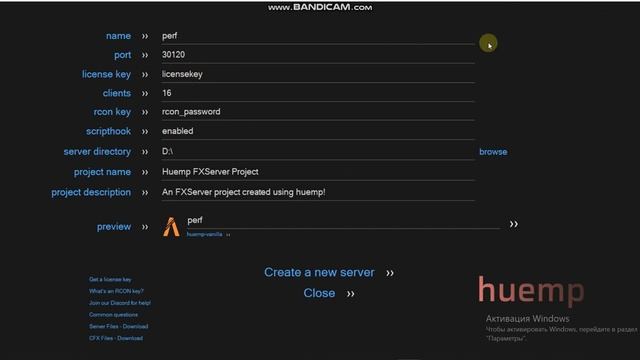This screenshot has width=640, height=360.
Task: Open Join our Discord for help link
Action: 120,303
